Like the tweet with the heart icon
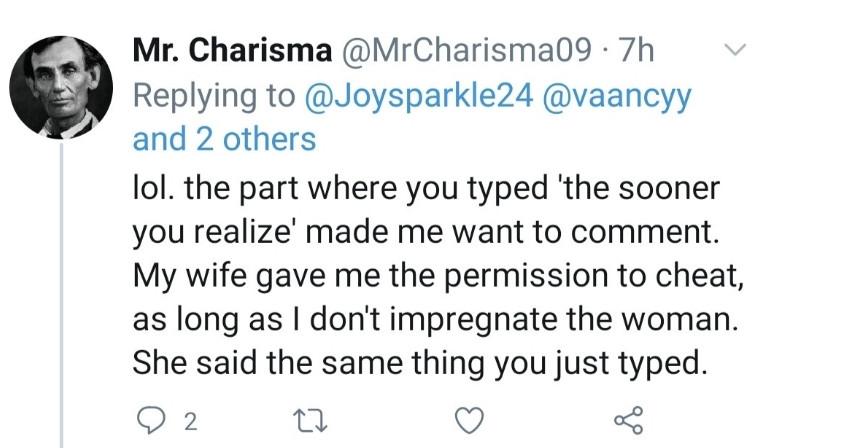The image size is (850, 448). (468, 417)
